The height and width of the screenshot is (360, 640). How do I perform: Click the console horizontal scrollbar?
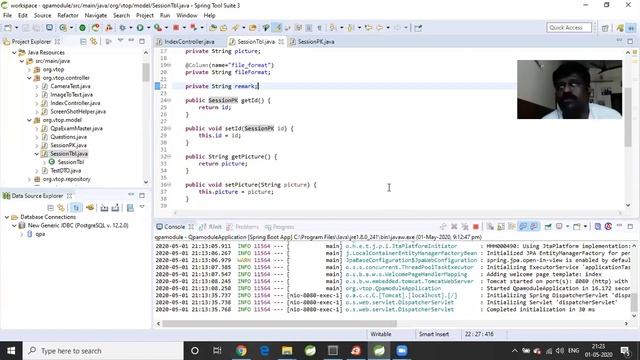[x=279, y=324]
